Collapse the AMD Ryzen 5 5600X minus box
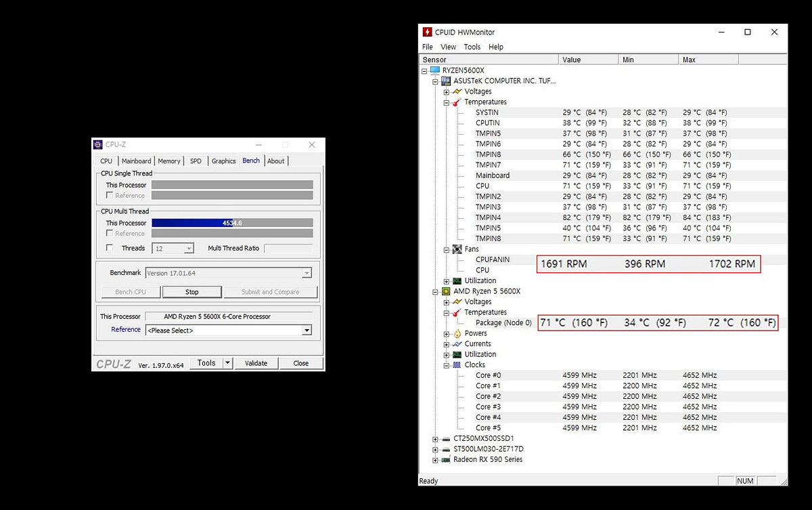 435,291
